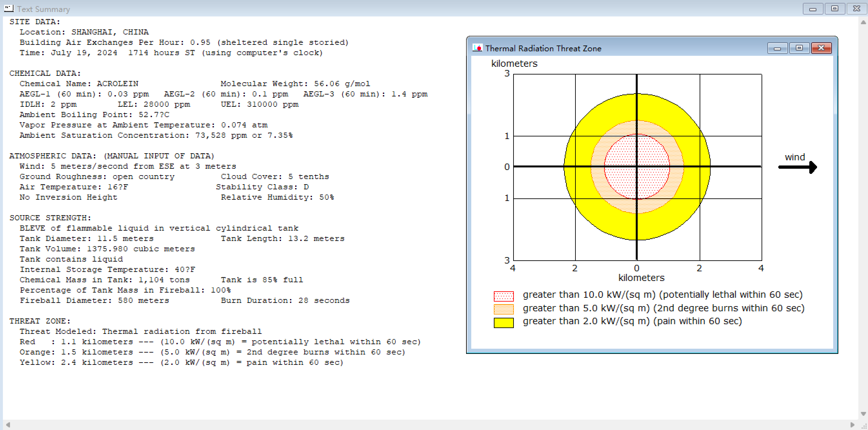The height and width of the screenshot is (430, 868).
Task: Click the wind direction arrow
Action: pyautogui.click(x=797, y=167)
